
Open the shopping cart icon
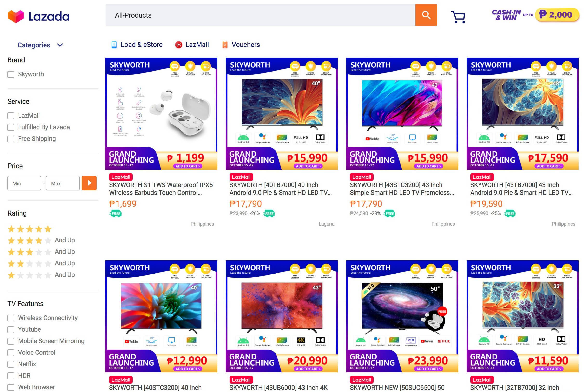click(x=458, y=17)
